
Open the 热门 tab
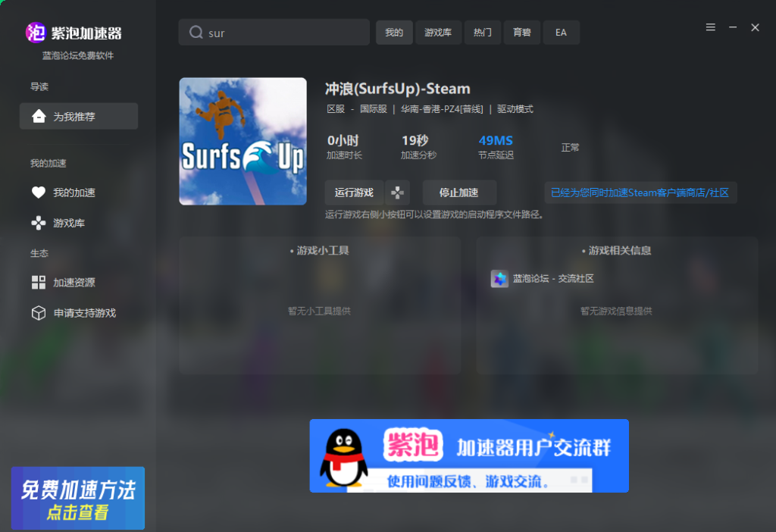[x=483, y=33]
